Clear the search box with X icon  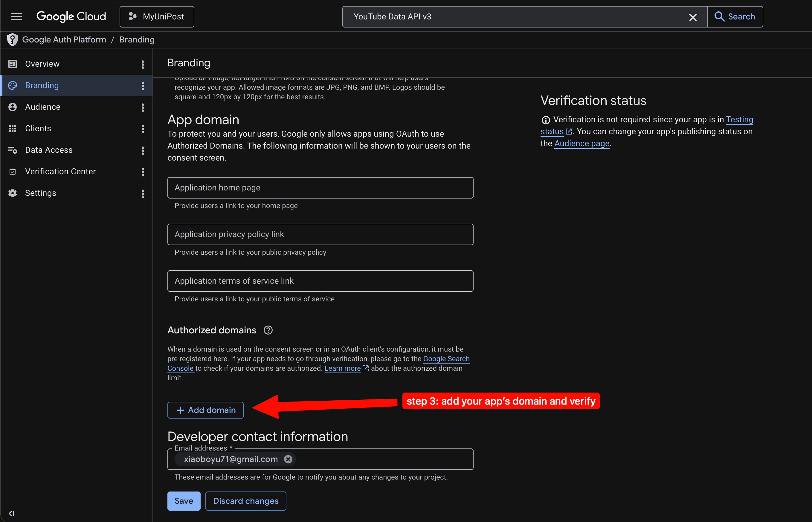pyautogui.click(x=693, y=17)
